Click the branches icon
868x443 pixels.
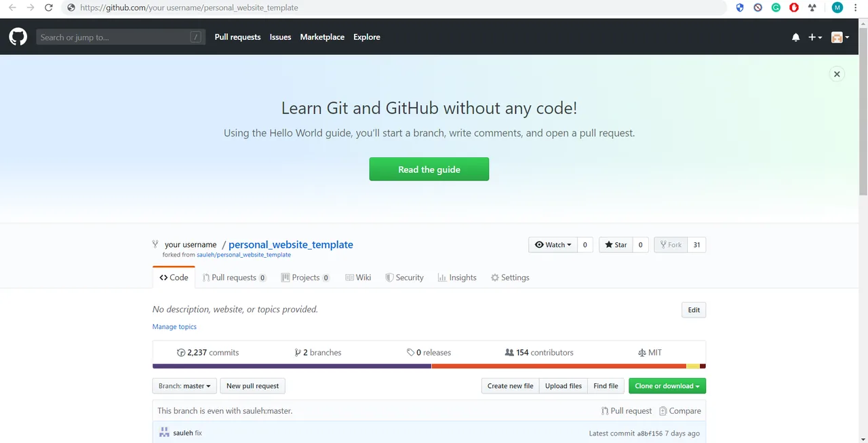coord(298,353)
